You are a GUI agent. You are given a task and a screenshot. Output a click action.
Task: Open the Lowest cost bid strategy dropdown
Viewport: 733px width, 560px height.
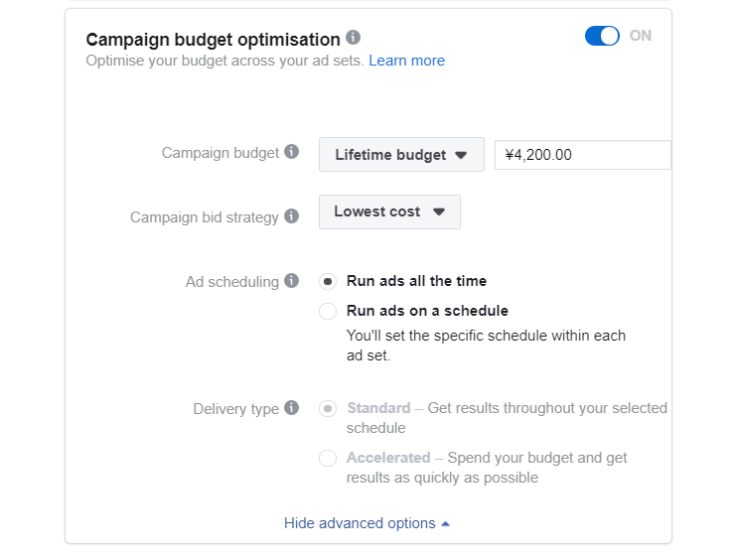click(x=389, y=211)
